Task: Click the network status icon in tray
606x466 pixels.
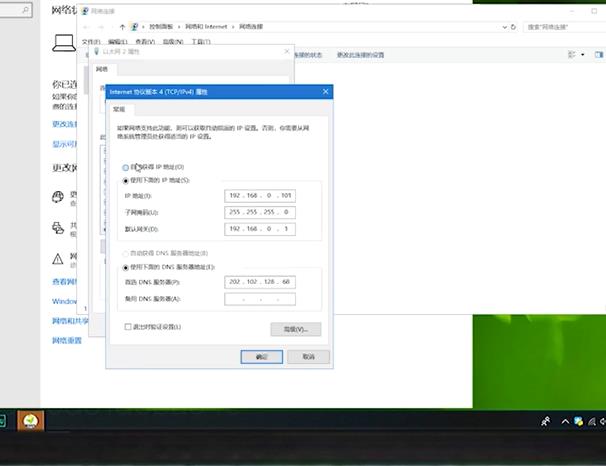Action: click(592, 421)
